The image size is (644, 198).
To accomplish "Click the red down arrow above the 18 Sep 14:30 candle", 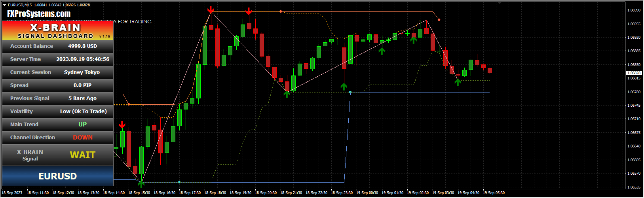I will 122,125.
